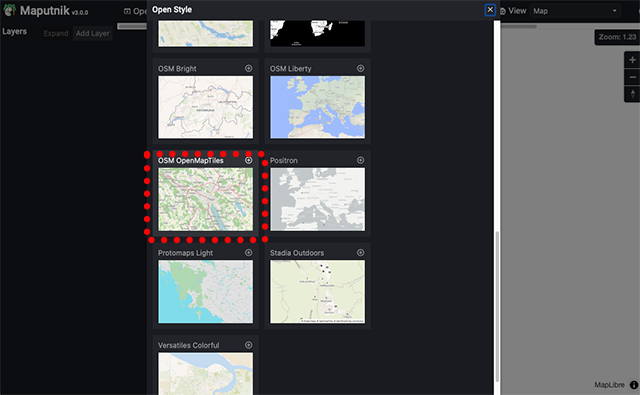The width and height of the screenshot is (640, 395).
Task: Select the Protomaps Light map thumbnail
Action: tap(206, 292)
